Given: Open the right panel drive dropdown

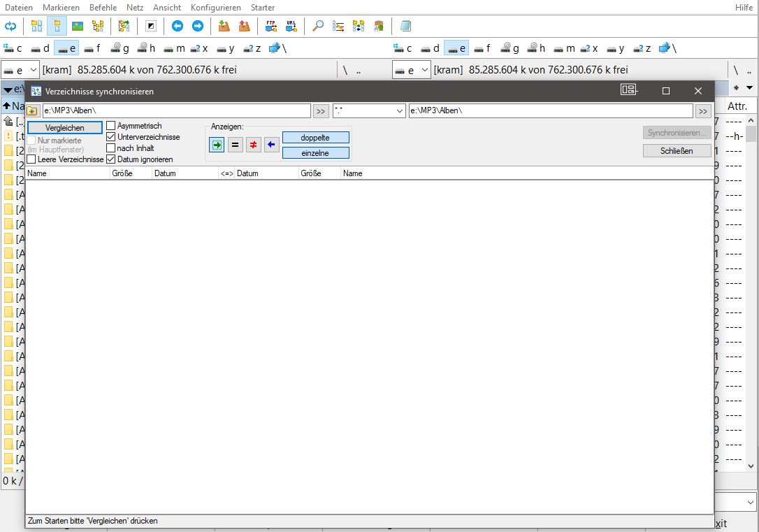Looking at the screenshot, I should [424, 70].
